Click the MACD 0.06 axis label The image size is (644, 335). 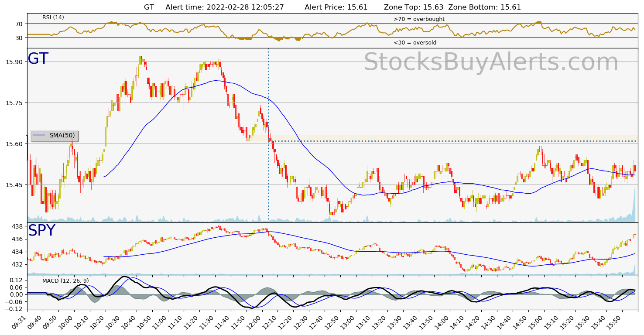(16, 287)
